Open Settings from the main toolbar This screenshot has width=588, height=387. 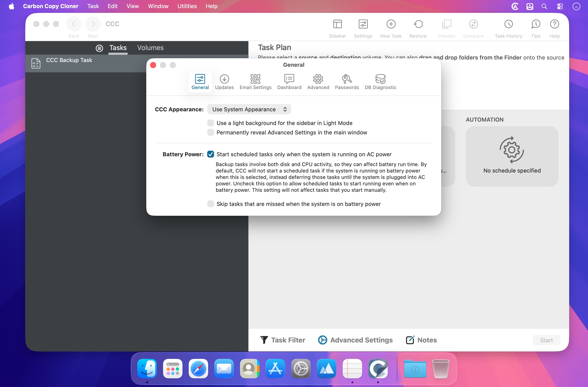[x=363, y=24]
